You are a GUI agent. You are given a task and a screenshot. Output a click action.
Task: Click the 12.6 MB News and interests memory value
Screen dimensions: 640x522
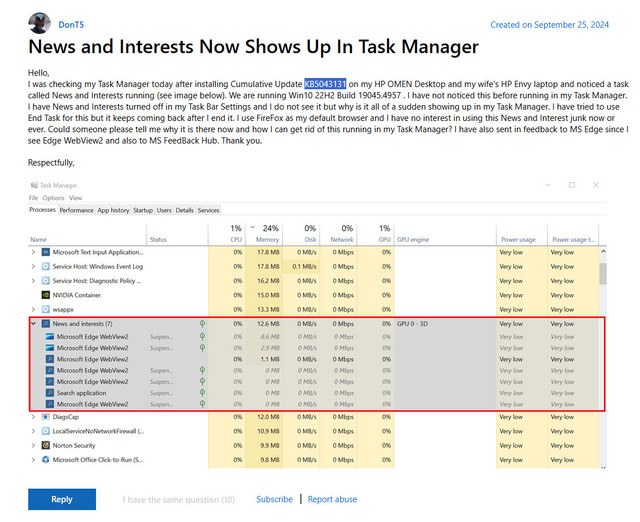coord(268,324)
